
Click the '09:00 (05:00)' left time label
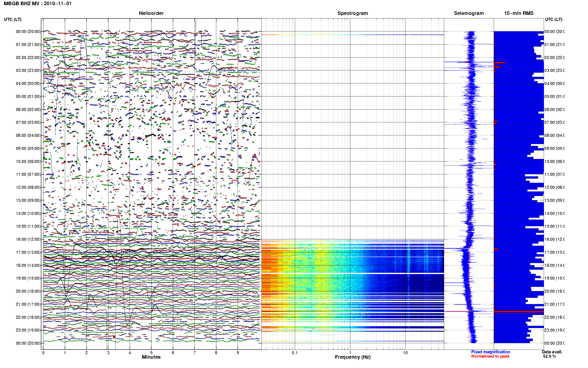(28, 148)
